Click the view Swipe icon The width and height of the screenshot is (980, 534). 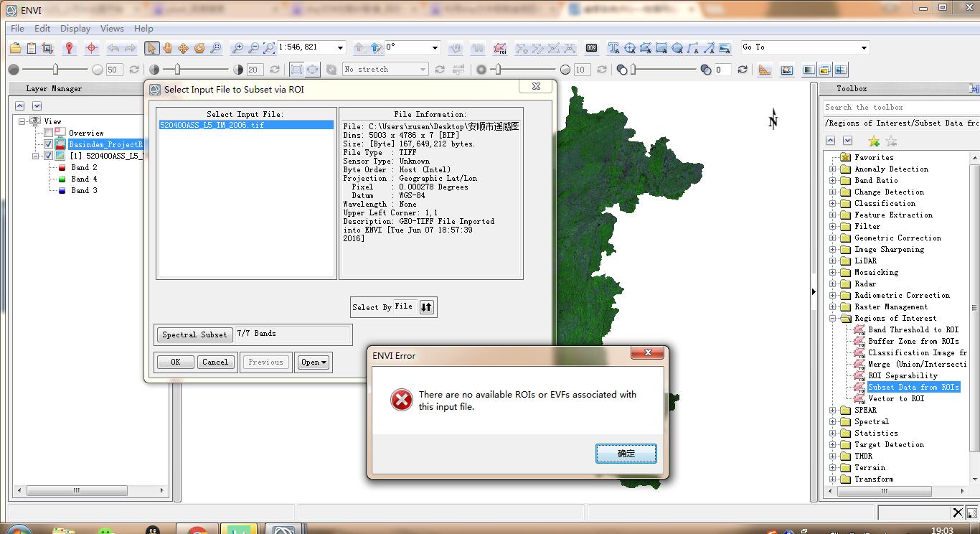(841, 70)
